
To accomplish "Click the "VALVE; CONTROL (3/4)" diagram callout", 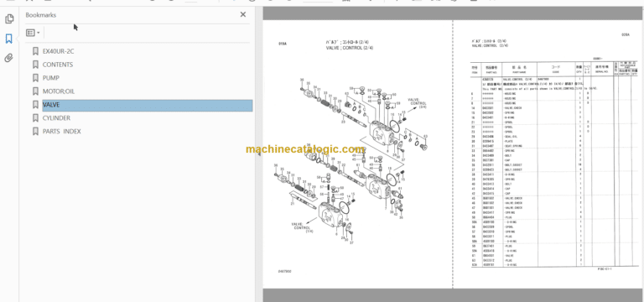I will click(x=418, y=103).
